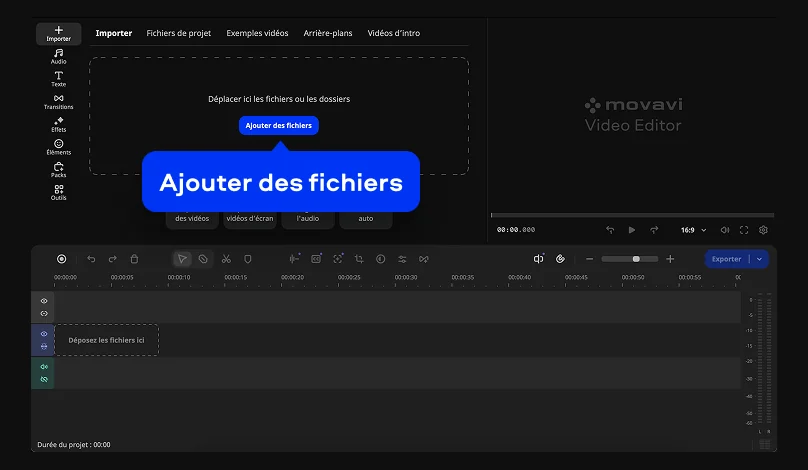Open player settings gear menu

pyautogui.click(x=763, y=230)
